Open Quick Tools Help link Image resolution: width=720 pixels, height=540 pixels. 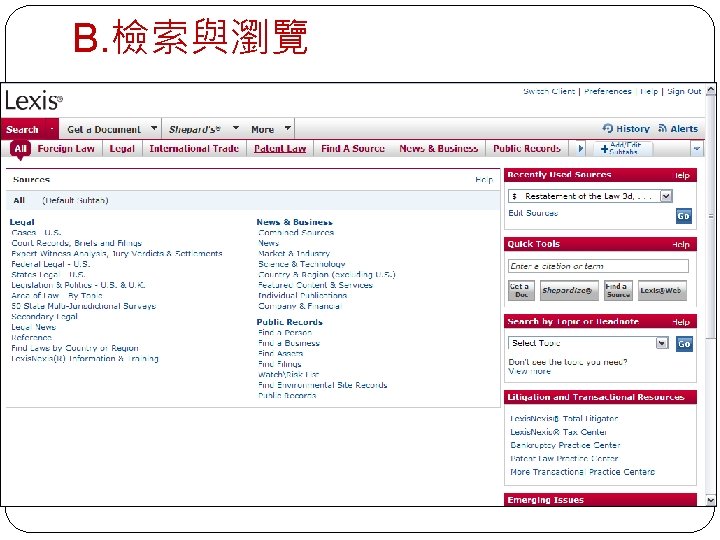(x=681, y=245)
